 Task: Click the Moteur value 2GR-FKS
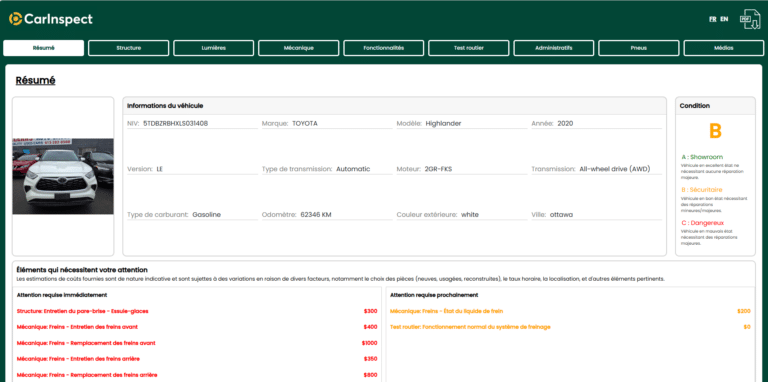tap(438, 169)
